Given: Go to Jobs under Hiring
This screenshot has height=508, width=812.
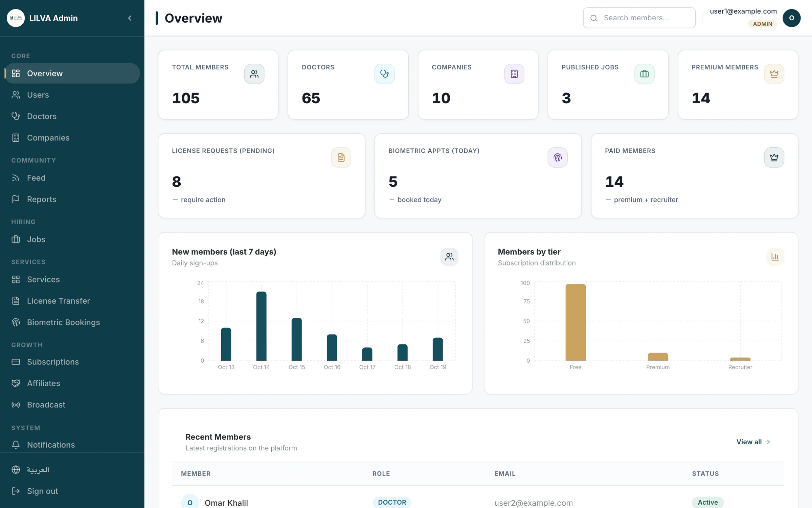Looking at the screenshot, I should click(x=72, y=239).
